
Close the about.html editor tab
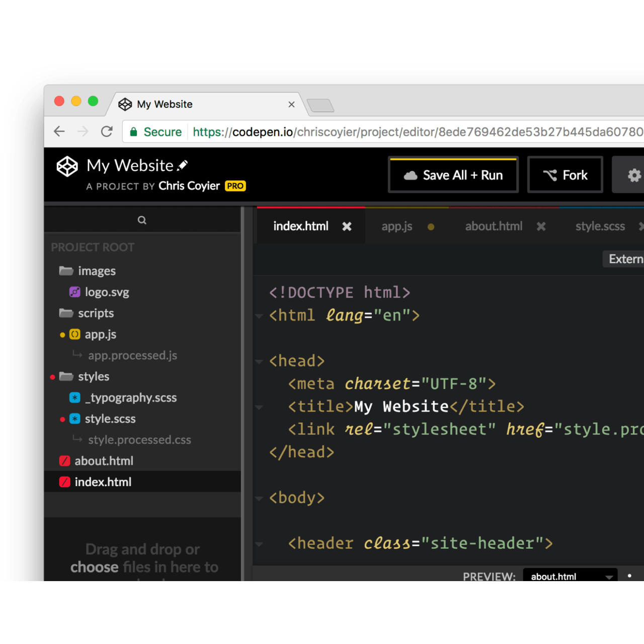point(541,227)
